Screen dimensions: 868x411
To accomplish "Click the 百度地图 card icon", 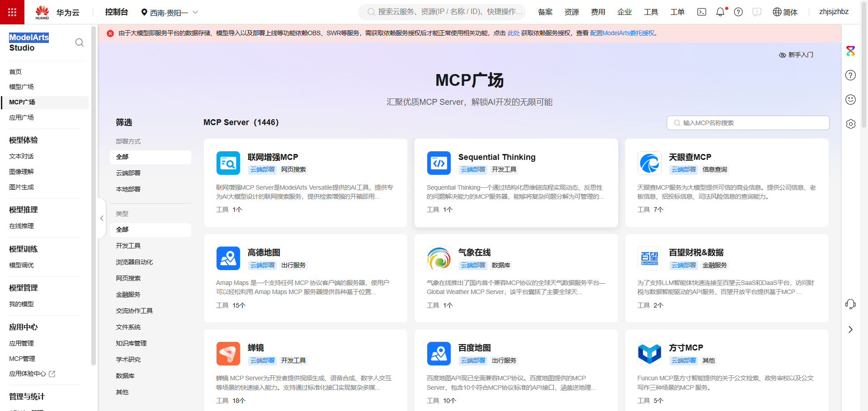I will pyautogui.click(x=439, y=354).
